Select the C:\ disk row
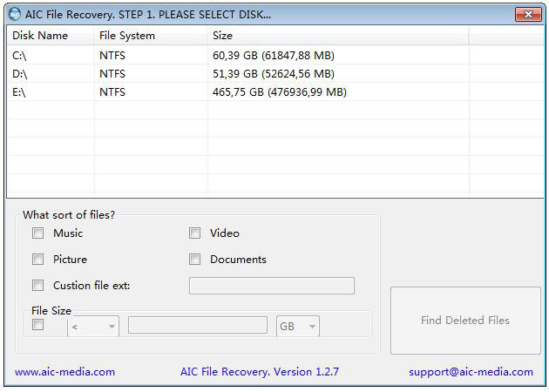This screenshot has height=392, width=549. [x=275, y=55]
